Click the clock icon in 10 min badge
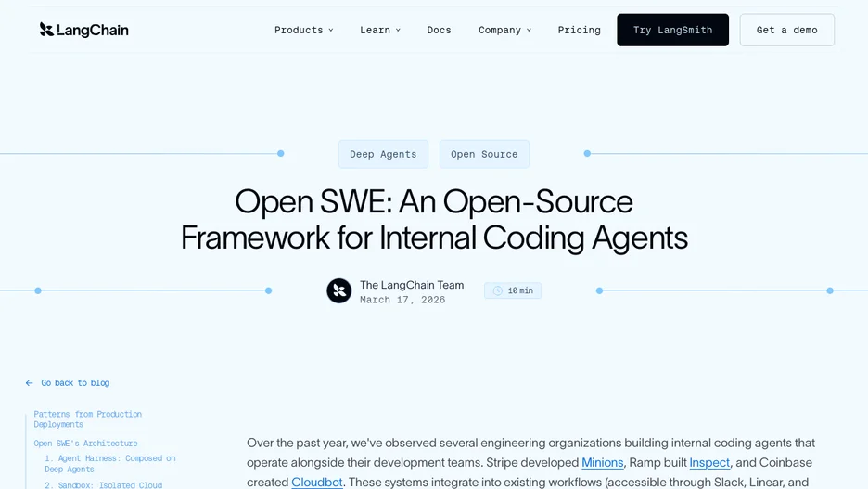The width and height of the screenshot is (868, 489). tap(498, 290)
